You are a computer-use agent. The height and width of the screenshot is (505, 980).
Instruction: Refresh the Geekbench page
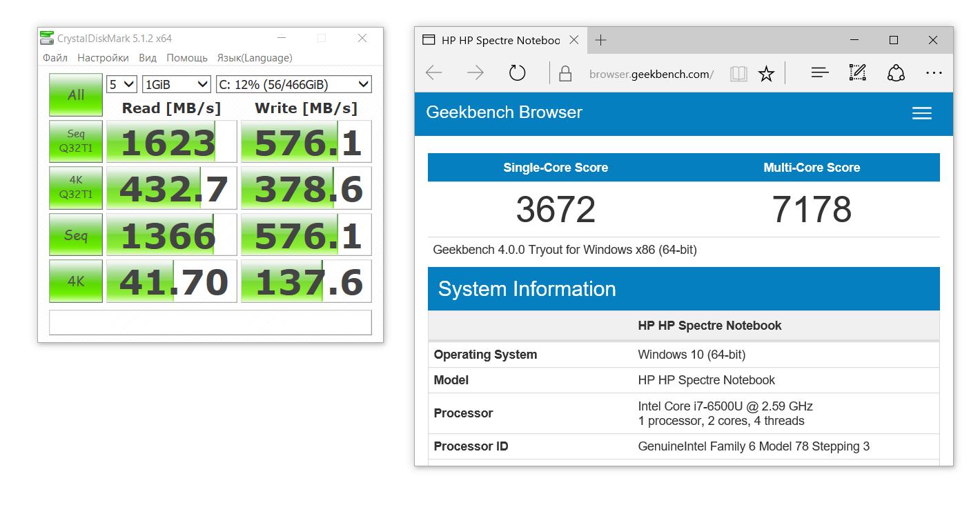coord(517,72)
